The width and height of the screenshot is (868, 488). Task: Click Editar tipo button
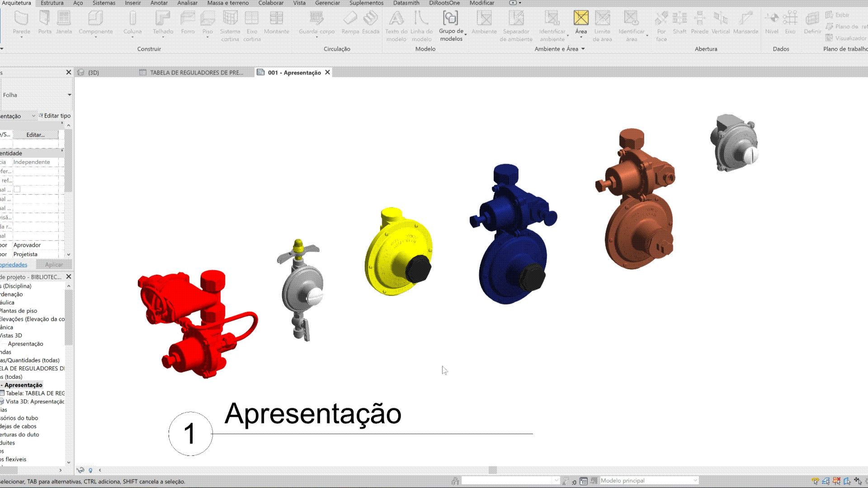tap(55, 116)
